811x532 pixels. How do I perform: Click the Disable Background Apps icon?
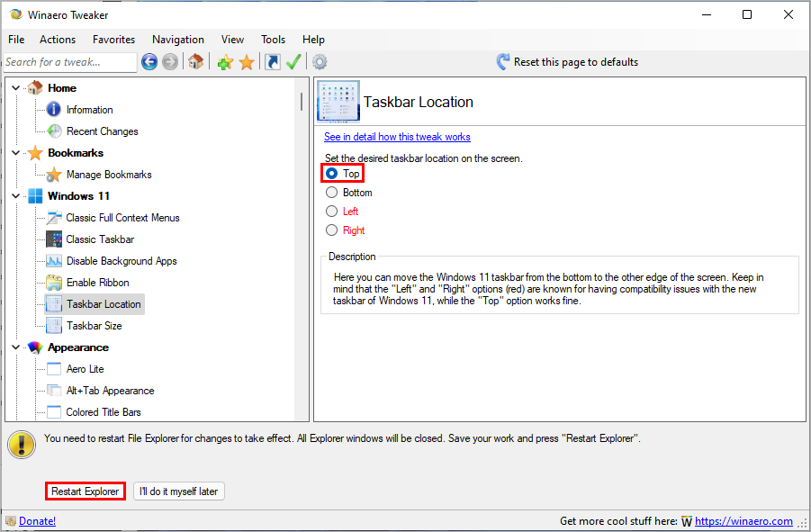tap(54, 261)
